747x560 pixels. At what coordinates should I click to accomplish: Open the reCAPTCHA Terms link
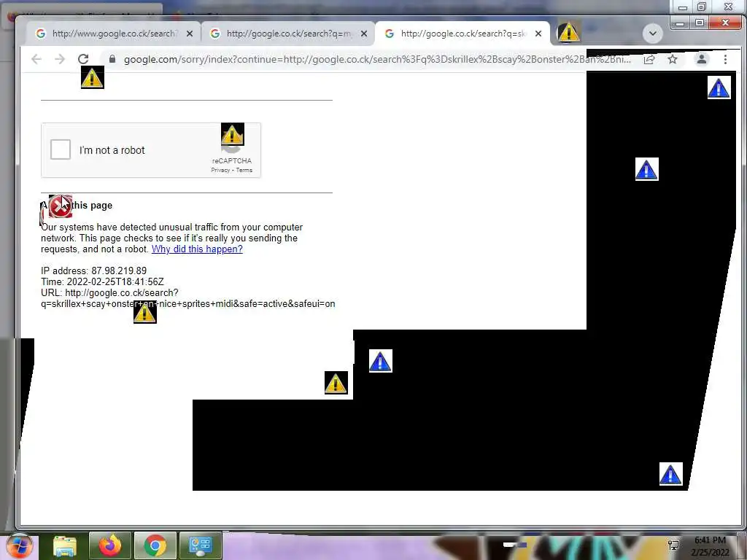point(244,170)
